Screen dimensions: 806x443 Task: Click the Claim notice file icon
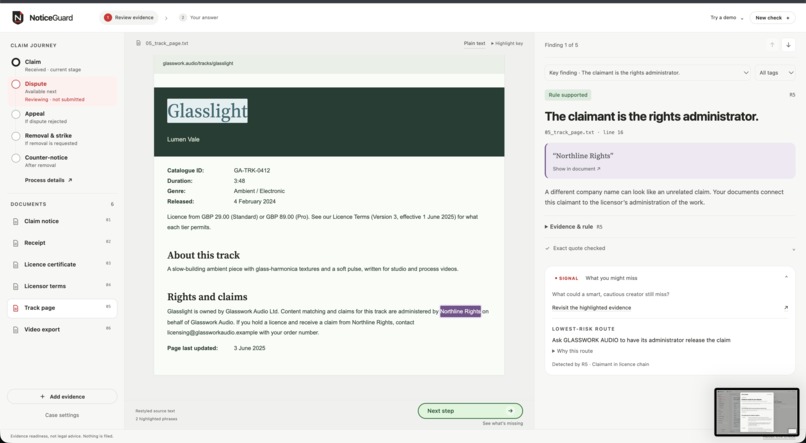tap(16, 222)
